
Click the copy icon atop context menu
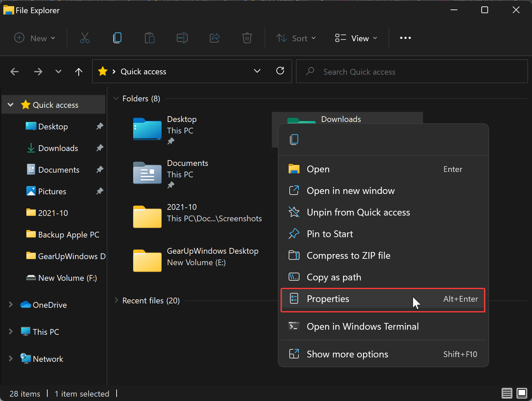[x=294, y=139]
